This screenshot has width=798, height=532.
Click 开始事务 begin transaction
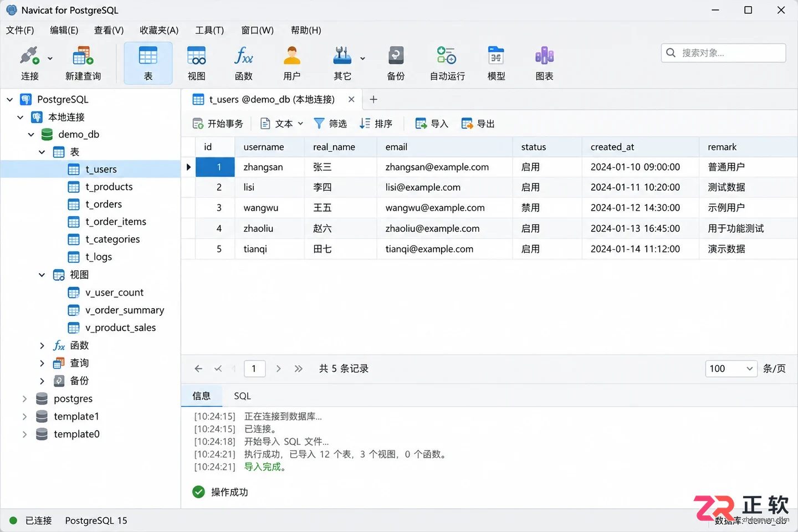(x=218, y=124)
